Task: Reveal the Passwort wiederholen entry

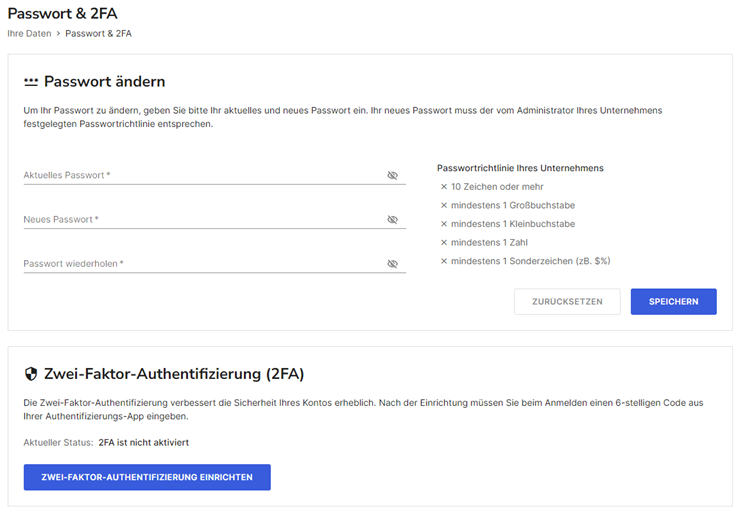Action: 392,264
